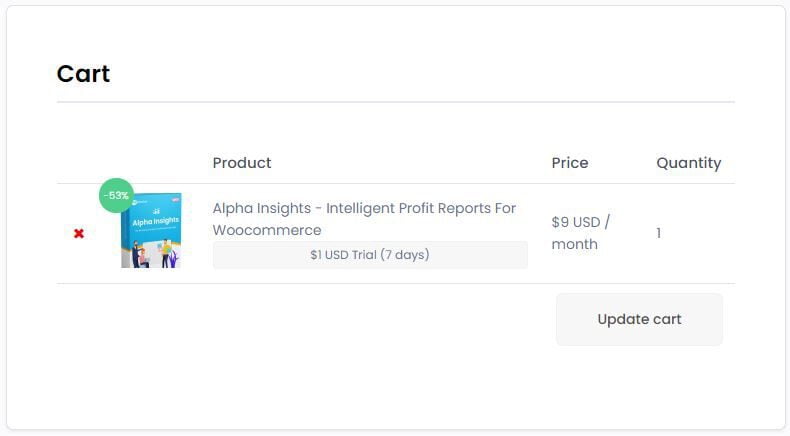Remove Alpha Insights item with red X
The image size is (790, 436).
click(79, 233)
